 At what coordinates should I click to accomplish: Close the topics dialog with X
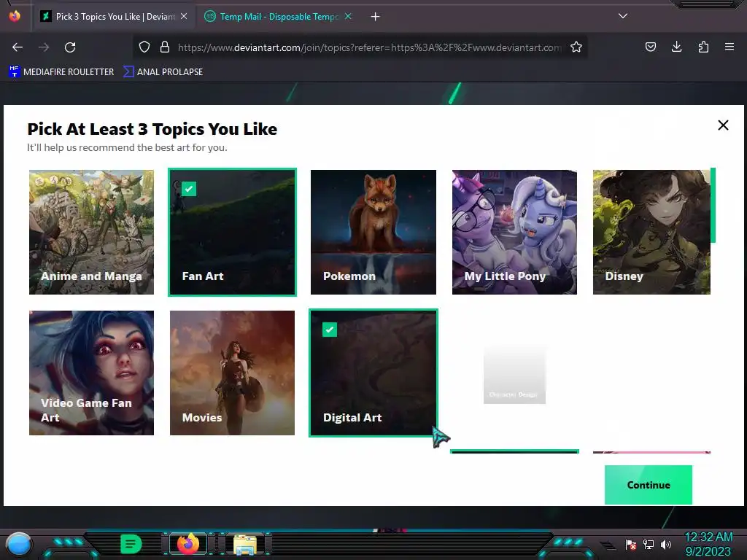723,125
